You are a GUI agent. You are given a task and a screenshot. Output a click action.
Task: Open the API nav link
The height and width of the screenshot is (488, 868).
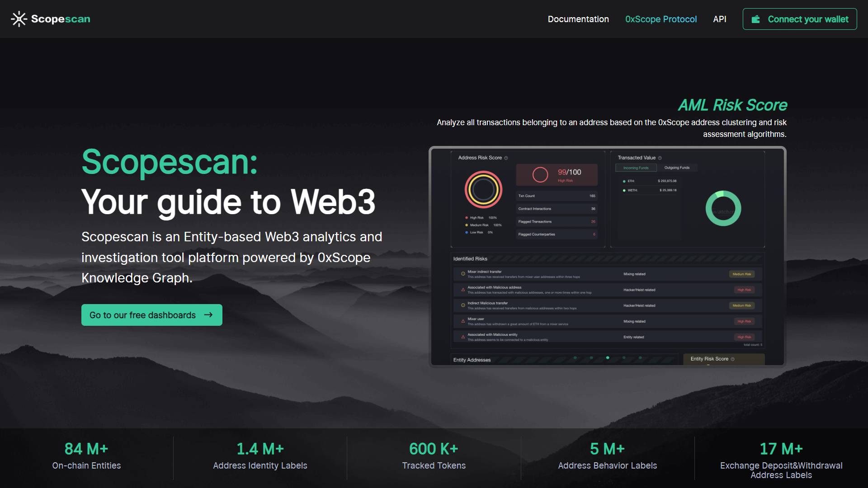[720, 19]
